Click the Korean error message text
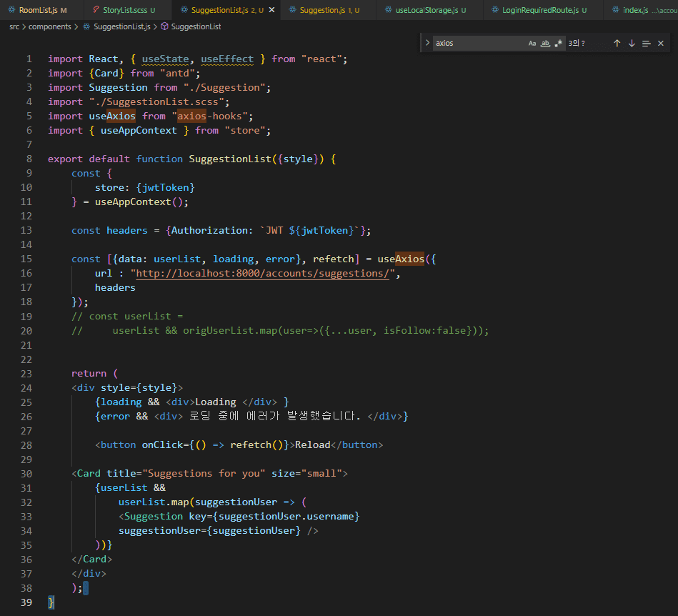This screenshot has width=678, height=616. pos(274,416)
